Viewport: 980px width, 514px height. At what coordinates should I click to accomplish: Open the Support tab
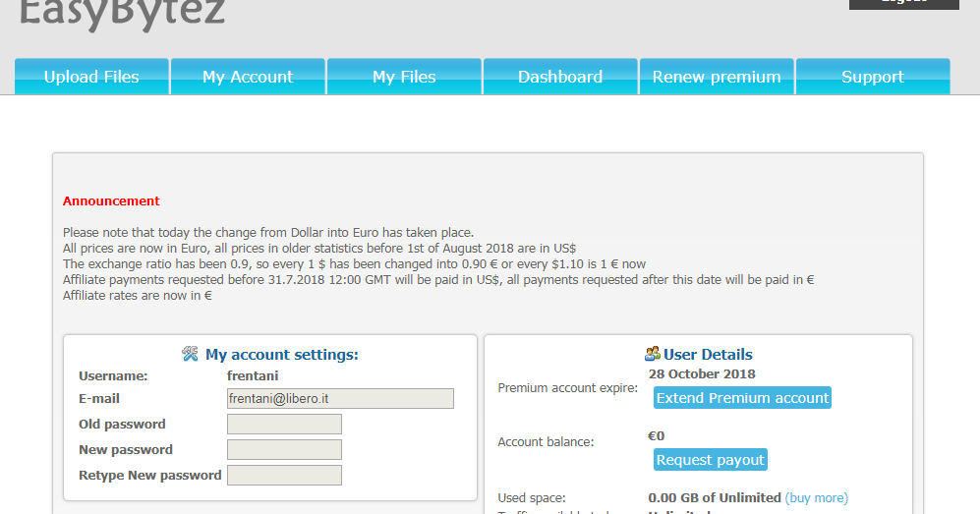873,77
